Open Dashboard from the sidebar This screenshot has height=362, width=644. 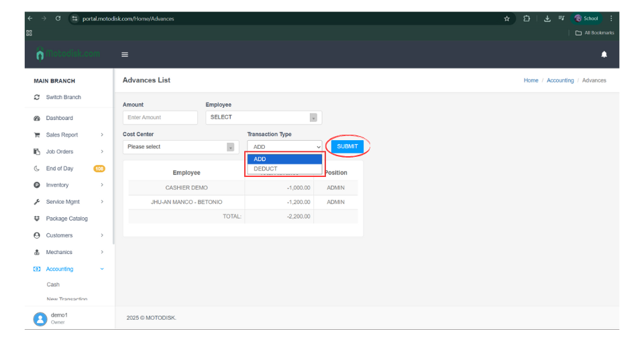click(x=59, y=118)
